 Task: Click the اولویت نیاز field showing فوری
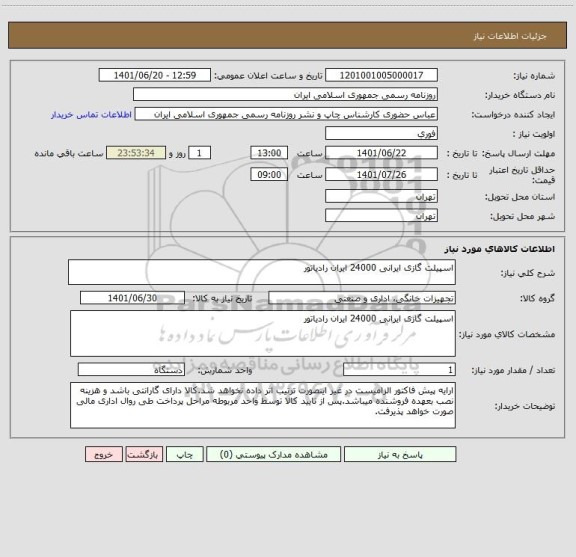381,133
